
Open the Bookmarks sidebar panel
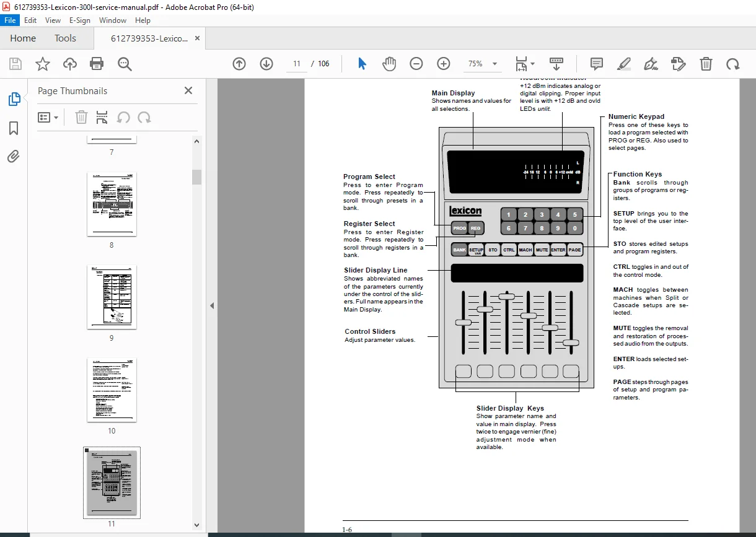[14, 128]
